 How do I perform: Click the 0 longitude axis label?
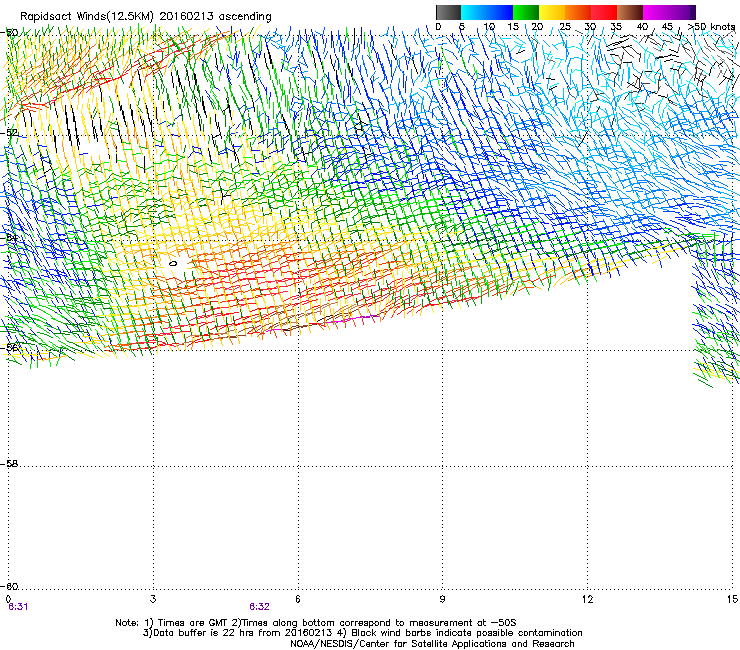point(8,599)
